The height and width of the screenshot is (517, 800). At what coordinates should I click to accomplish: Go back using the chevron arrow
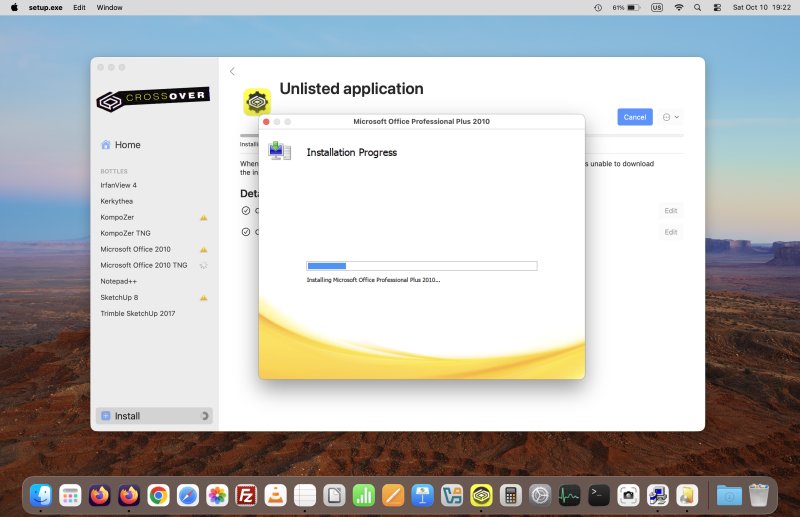232,71
